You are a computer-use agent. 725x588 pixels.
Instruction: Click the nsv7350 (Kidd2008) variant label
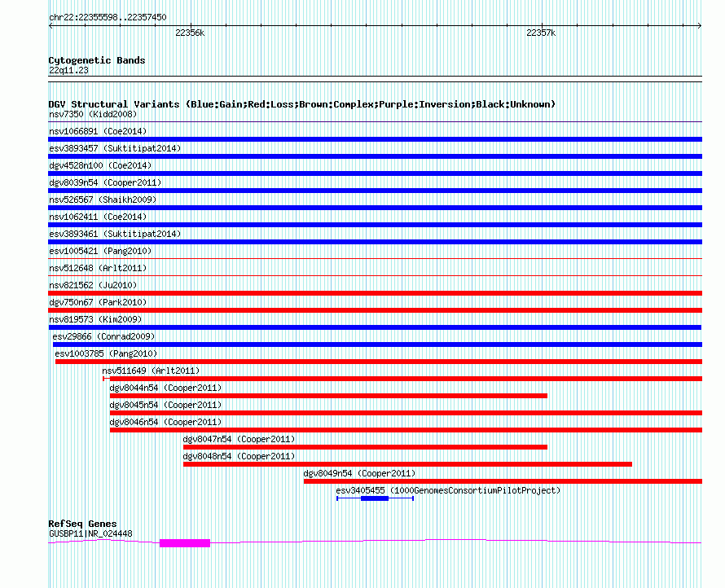pos(93,114)
